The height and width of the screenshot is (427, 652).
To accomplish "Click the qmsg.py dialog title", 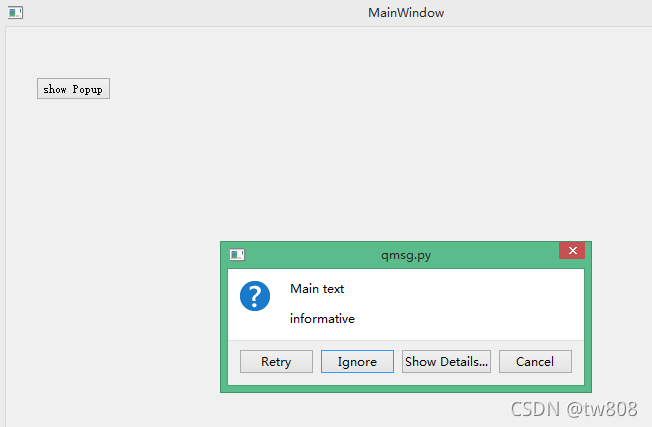I will pyautogui.click(x=406, y=255).
